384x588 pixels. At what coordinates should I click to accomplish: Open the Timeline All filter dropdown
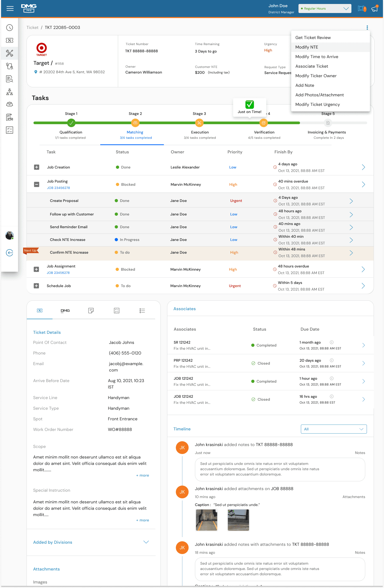coord(334,429)
